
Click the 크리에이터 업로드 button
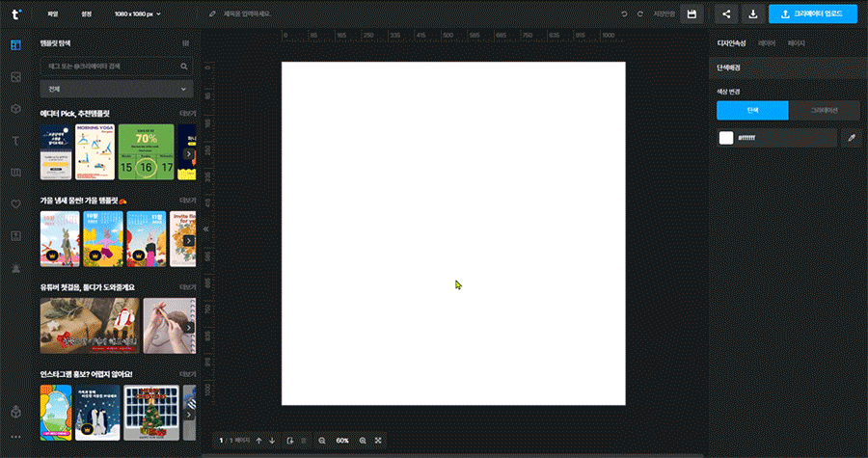[812, 13]
